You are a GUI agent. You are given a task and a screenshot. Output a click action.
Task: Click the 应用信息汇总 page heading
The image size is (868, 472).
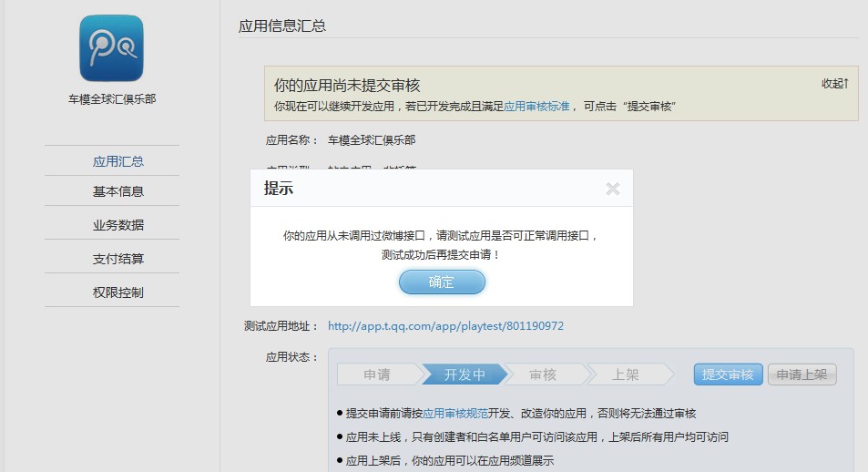pyautogui.click(x=281, y=26)
